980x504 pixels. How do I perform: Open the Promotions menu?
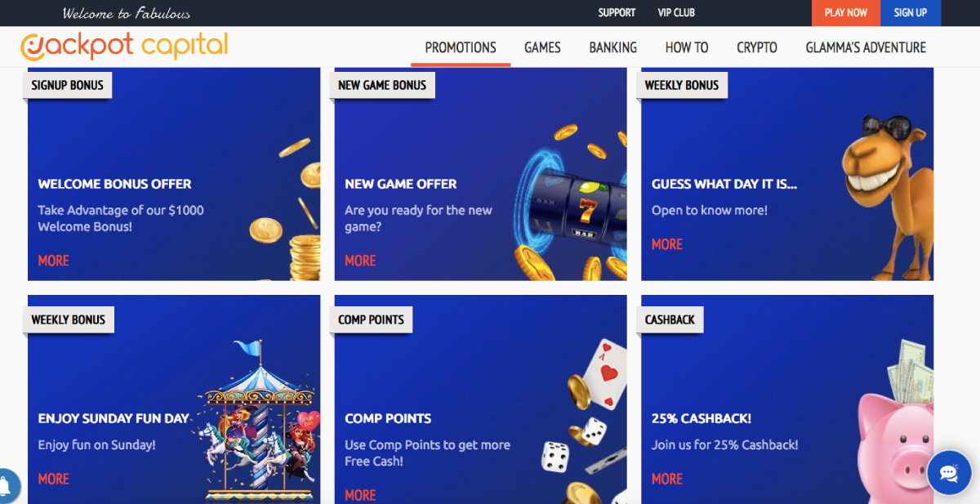(x=461, y=47)
